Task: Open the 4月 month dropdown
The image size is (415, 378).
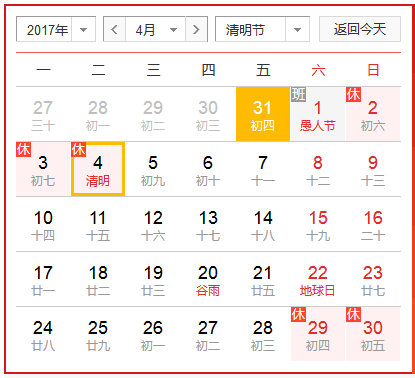Action: [x=155, y=29]
